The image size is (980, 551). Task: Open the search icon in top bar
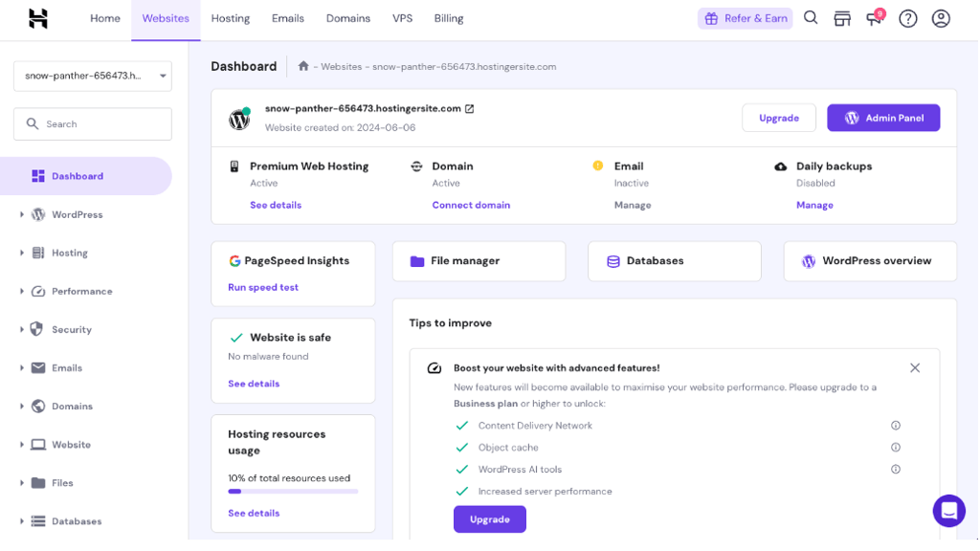tap(811, 18)
